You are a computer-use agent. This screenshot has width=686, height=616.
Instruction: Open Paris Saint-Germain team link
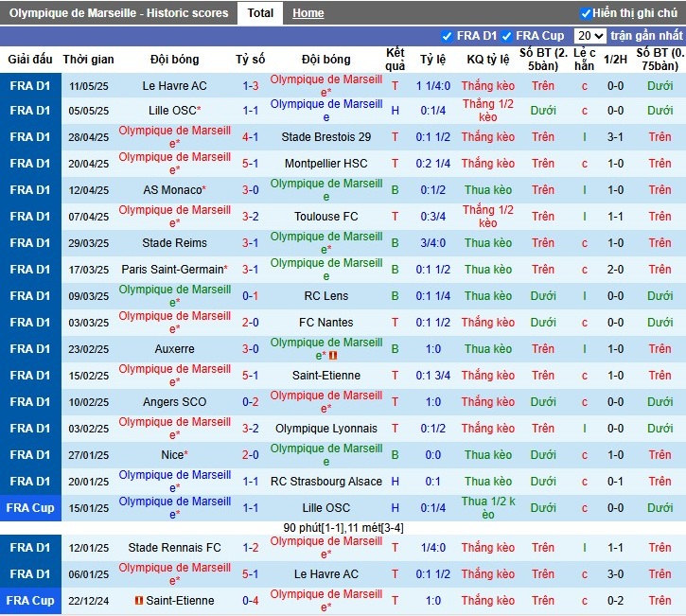point(172,270)
